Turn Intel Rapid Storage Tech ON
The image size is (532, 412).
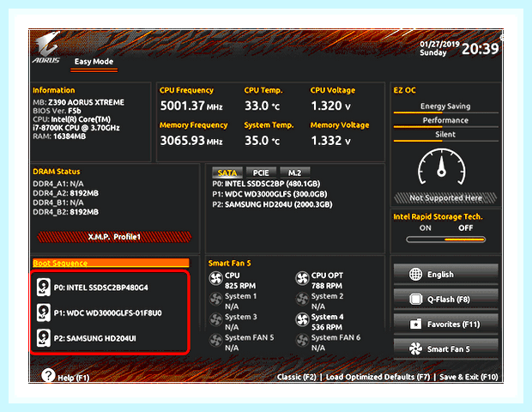click(x=425, y=228)
